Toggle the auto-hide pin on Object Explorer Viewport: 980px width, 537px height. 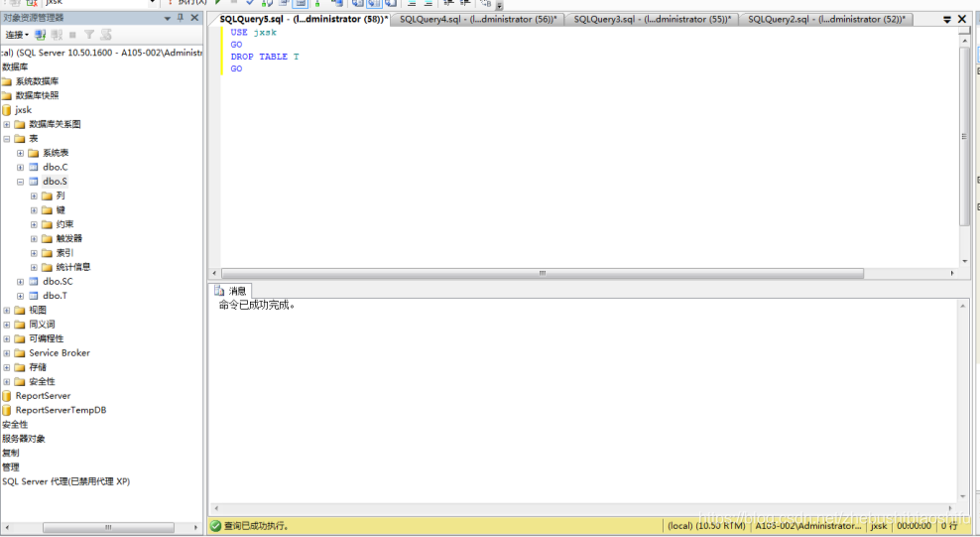[181, 18]
